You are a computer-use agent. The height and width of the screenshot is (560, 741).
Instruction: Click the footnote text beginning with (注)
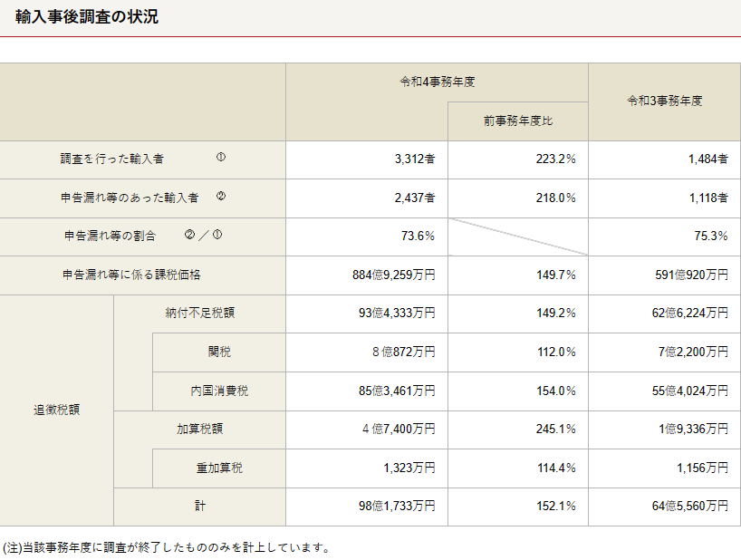(x=166, y=547)
